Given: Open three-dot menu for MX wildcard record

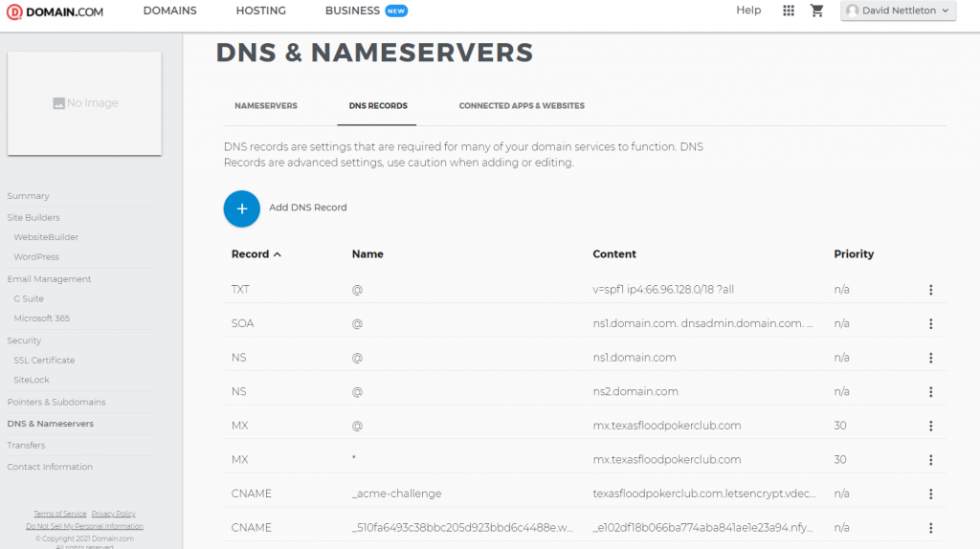Looking at the screenshot, I should 930,460.
